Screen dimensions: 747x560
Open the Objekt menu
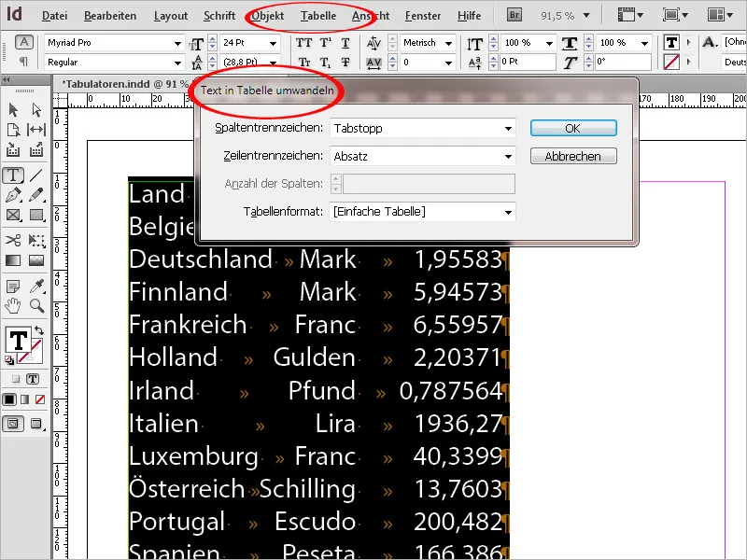click(x=268, y=16)
